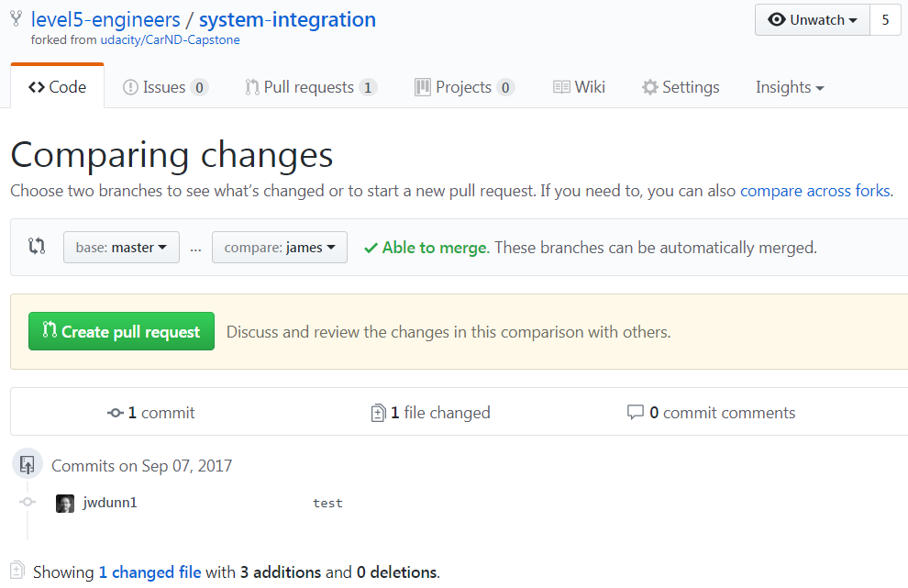The image size is (908, 588).
Task: Click the Issues exclamation icon
Action: (x=130, y=87)
